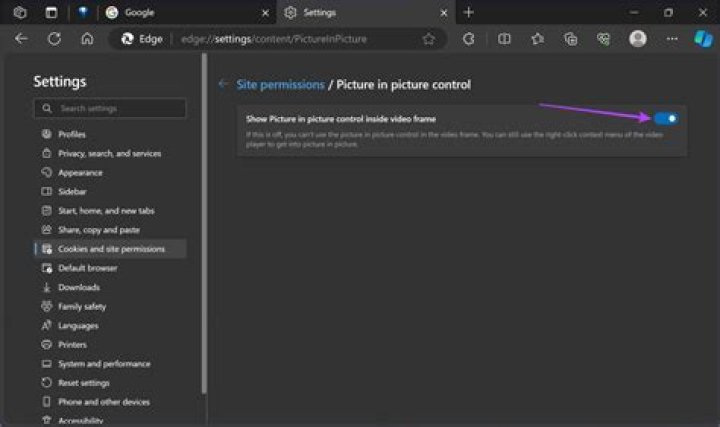This screenshot has width=720, height=427.
Task: Go back using the arrow beside Site permissions
Action: 223,84
